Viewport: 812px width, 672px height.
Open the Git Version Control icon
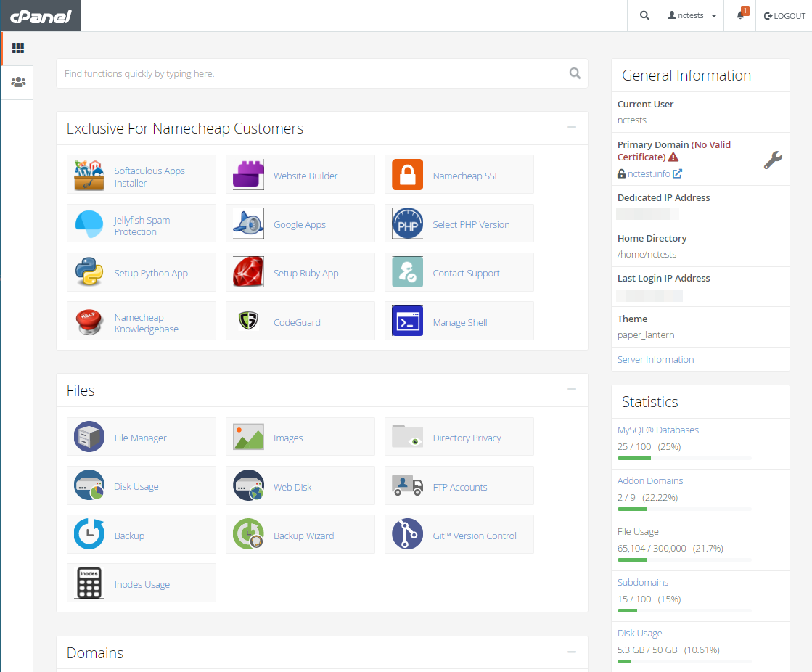[408, 534]
